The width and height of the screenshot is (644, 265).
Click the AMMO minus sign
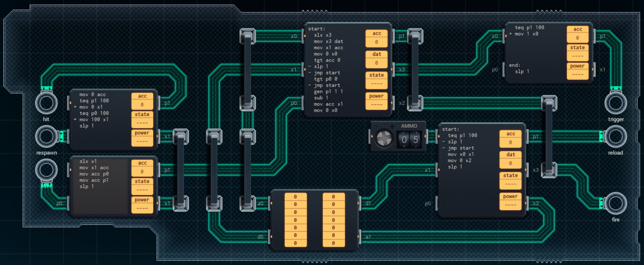[x=376, y=126]
